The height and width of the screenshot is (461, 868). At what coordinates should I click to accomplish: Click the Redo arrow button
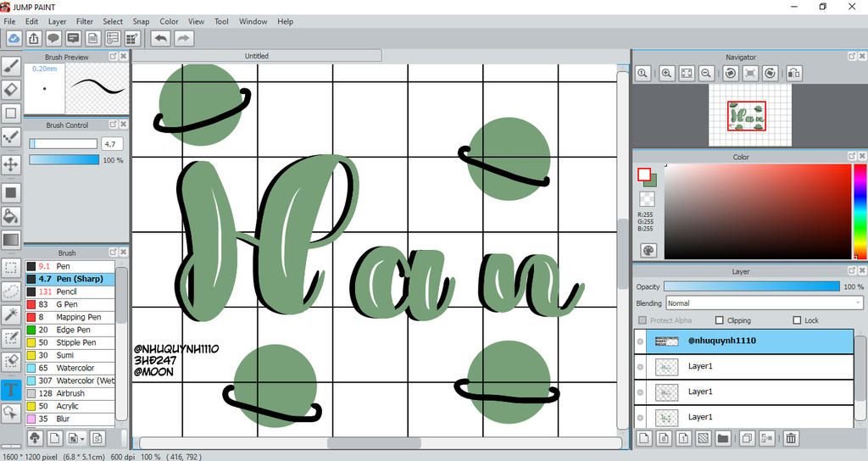point(184,38)
